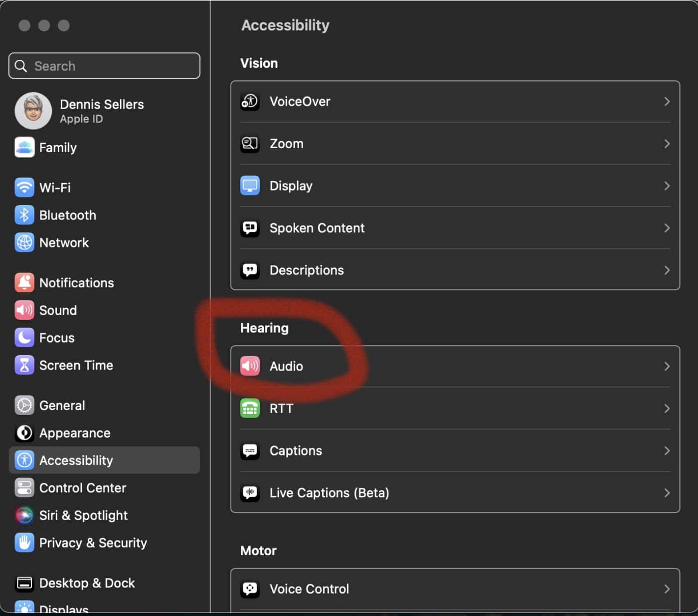The height and width of the screenshot is (616, 698).
Task: Select Appearance text in the sidebar
Action: [x=75, y=433]
